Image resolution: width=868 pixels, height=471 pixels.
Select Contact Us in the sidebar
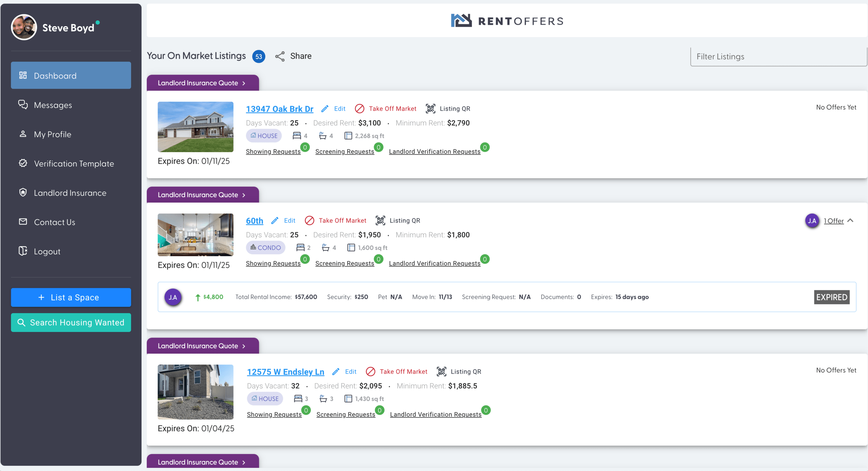(x=54, y=222)
